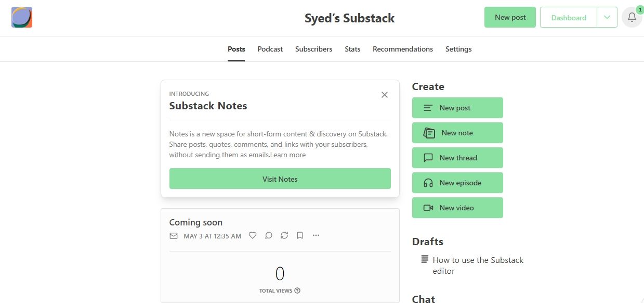This screenshot has width=644, height=303.
Task: Create a New video
Action: tap(457, 208)
